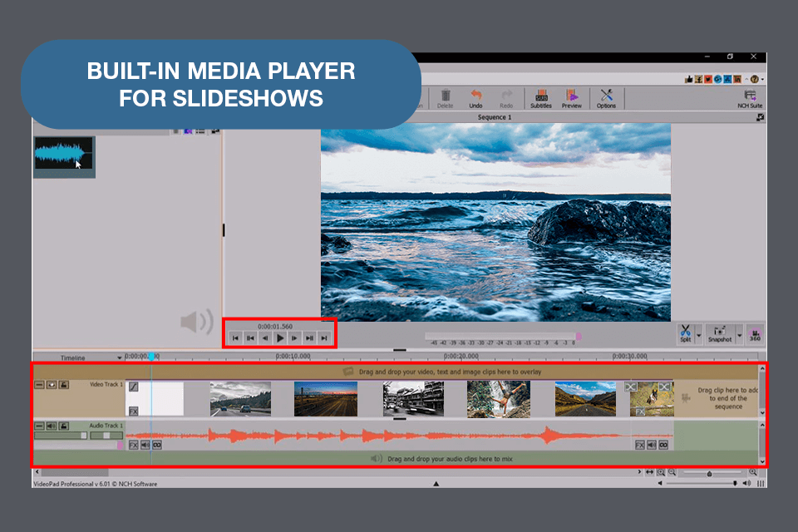Pop out the Sequence 1 preview window
The image size is (798, 532).
point(760,117)
